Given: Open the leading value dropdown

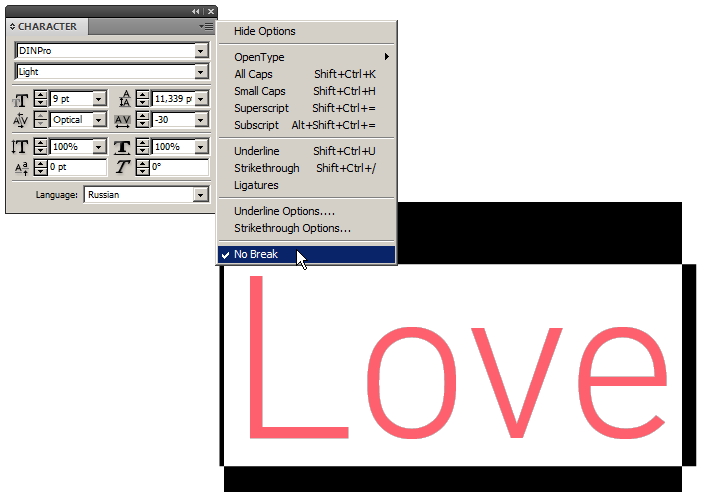Looking at the screenshot, I should pyautogui.click(x=201, y=99).
